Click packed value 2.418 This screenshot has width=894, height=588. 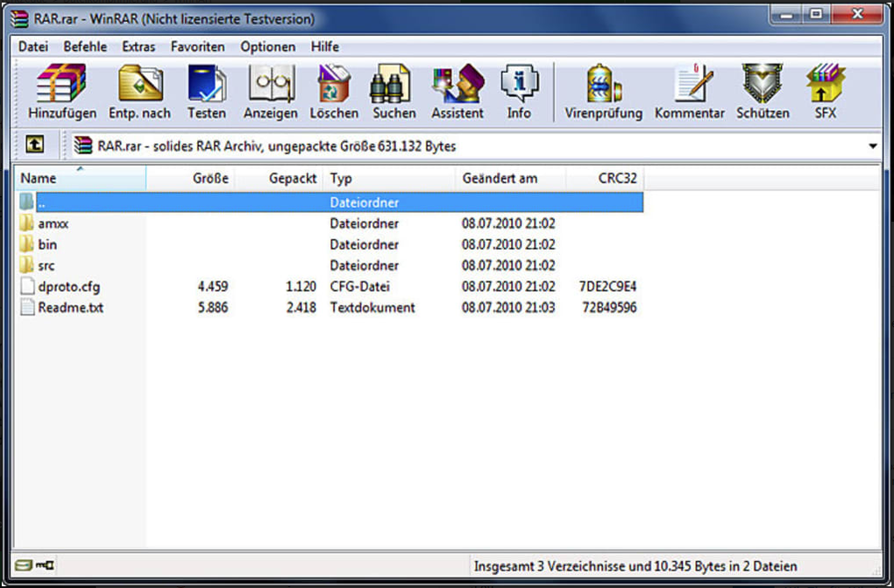click(301, 308)
